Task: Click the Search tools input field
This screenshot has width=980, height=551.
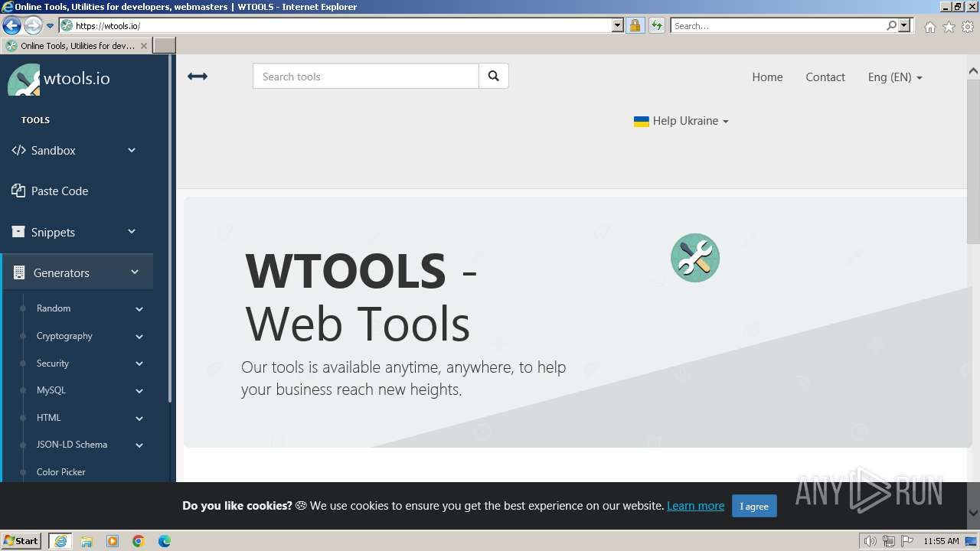Action: pos(366,76)
